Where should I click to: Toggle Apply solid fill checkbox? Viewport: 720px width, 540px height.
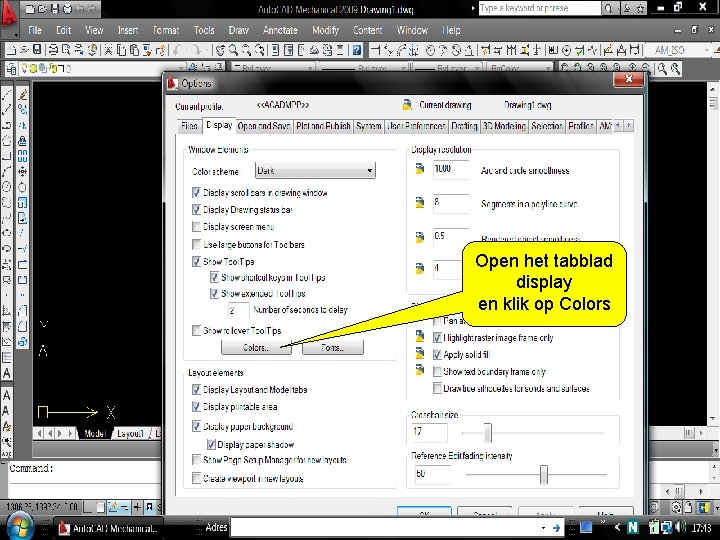pos(437,354)
